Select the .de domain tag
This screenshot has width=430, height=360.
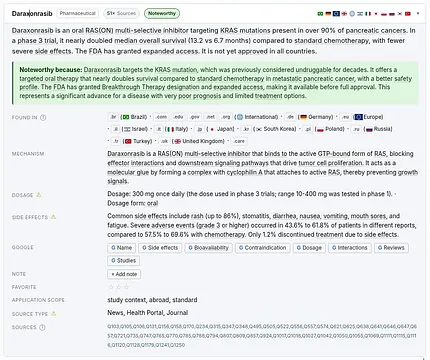click(x=290, y=117)
